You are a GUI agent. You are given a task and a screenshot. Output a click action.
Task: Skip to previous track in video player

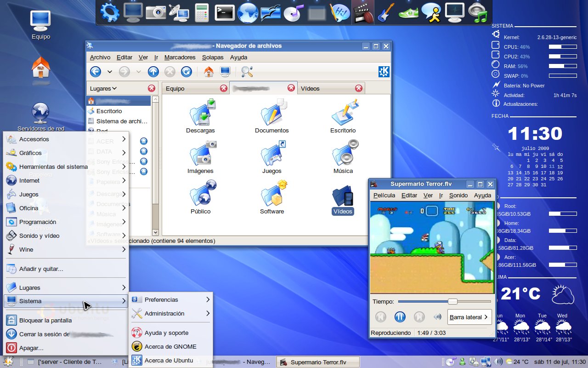point(380,317)
